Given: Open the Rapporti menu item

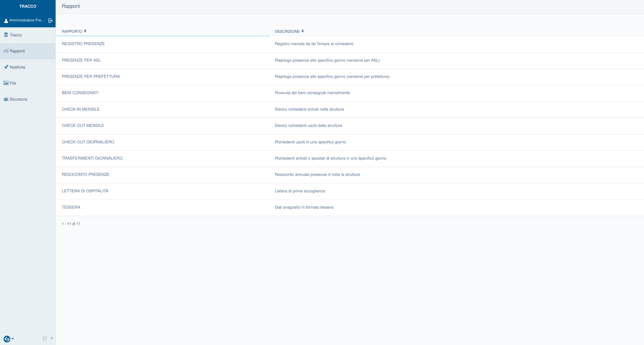Looking at the screenshot, I should 28,51.
